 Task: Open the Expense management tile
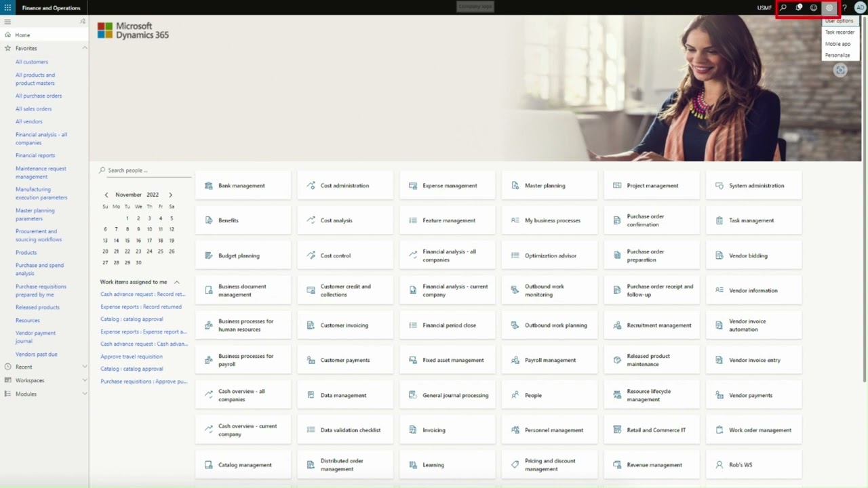pyautogui.click(x=448, y=186)
